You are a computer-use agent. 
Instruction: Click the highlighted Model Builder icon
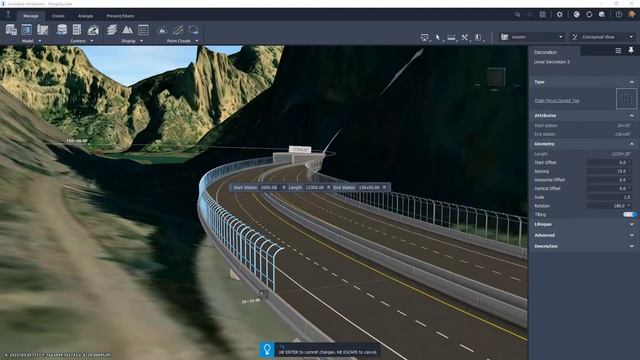click(x=27, y=30)
